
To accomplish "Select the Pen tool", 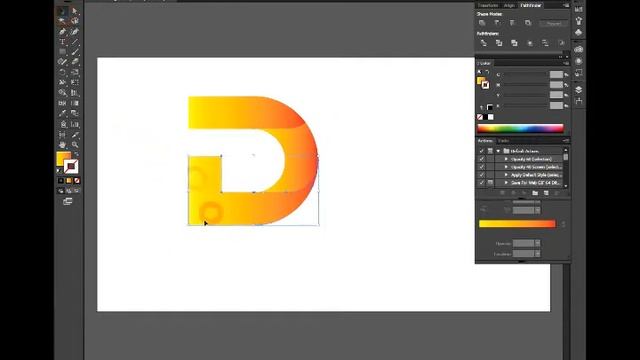I will 62,31.
